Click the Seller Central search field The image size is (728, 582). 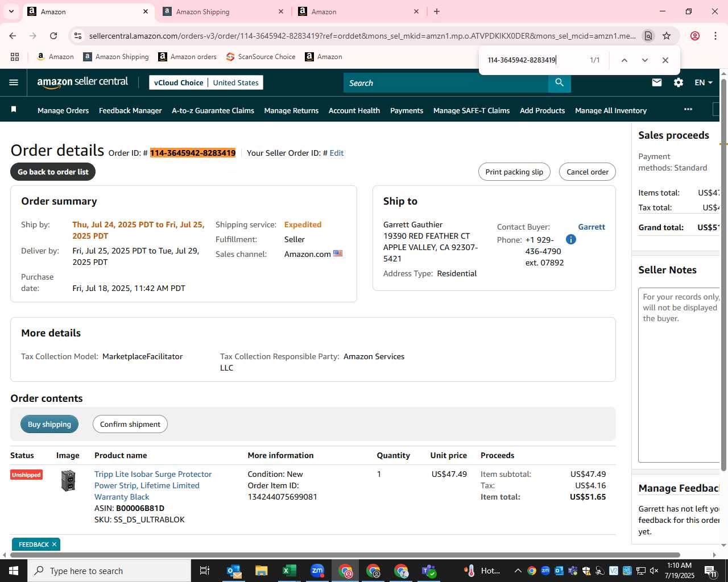(x=446, y=83)
